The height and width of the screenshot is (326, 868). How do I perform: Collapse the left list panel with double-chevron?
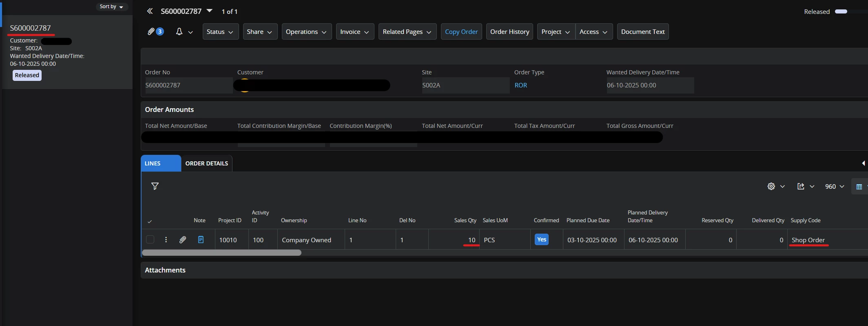[x=150, y=11]
